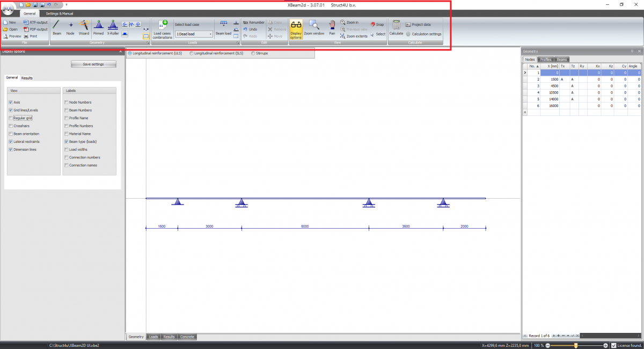Activate the Pan tool

click(332, 29)
